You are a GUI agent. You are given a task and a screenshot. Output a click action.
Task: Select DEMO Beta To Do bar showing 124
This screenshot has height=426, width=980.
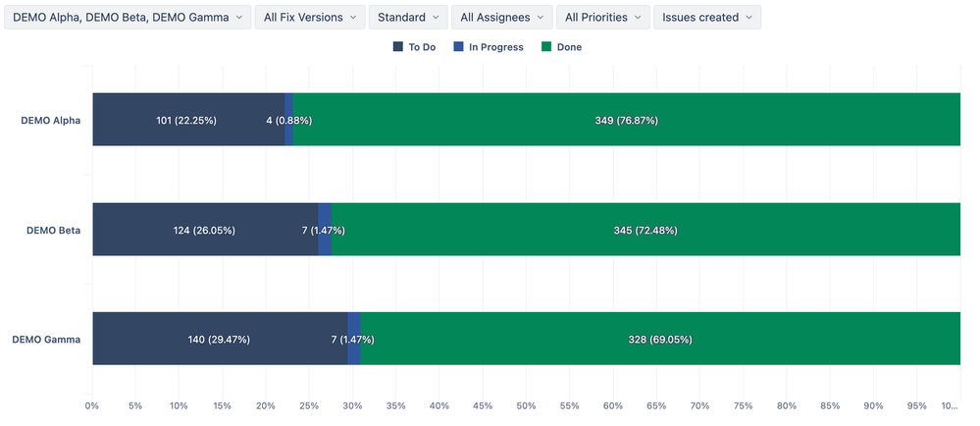(x=206, y=230)
